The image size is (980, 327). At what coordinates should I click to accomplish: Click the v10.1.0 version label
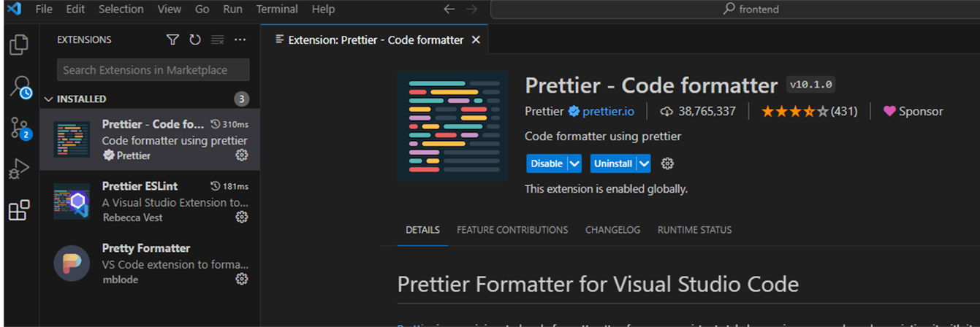click(x=811, y=85)
